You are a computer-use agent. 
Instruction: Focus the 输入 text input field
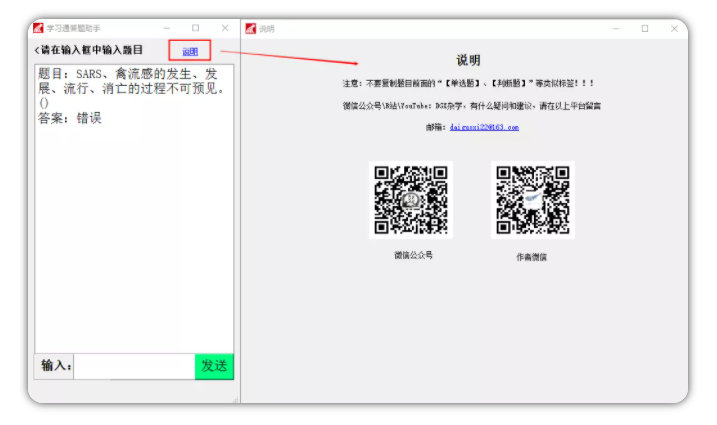[x=134, y=366]
